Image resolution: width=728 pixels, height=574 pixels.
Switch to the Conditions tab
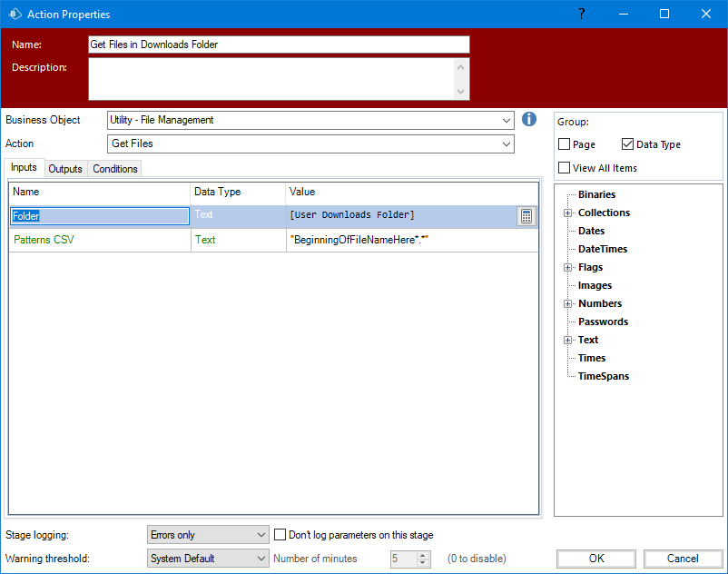[x=115, y=169]
